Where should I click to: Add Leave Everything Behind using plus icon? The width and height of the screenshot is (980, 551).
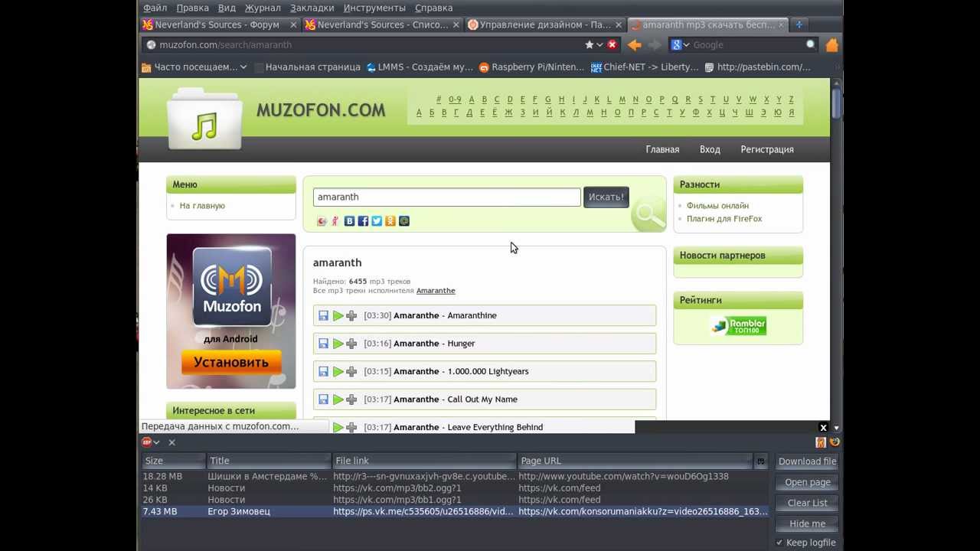[x=351, y=427]
